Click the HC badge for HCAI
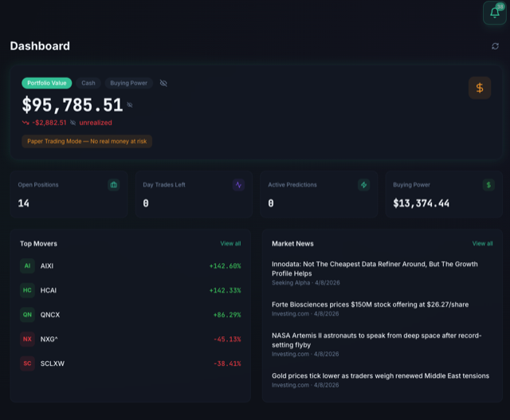Screen dimensions: 510x420 pos(27,290)
